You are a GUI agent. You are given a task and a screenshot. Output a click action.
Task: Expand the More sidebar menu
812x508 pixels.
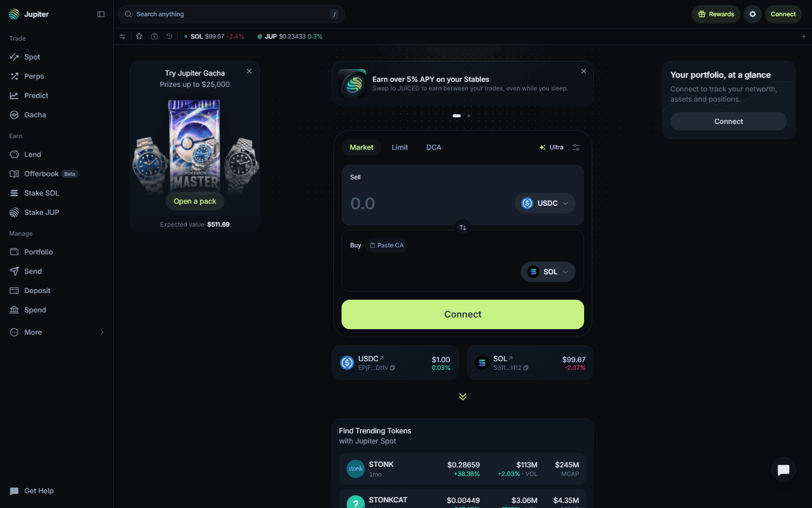tap(56, 332)
